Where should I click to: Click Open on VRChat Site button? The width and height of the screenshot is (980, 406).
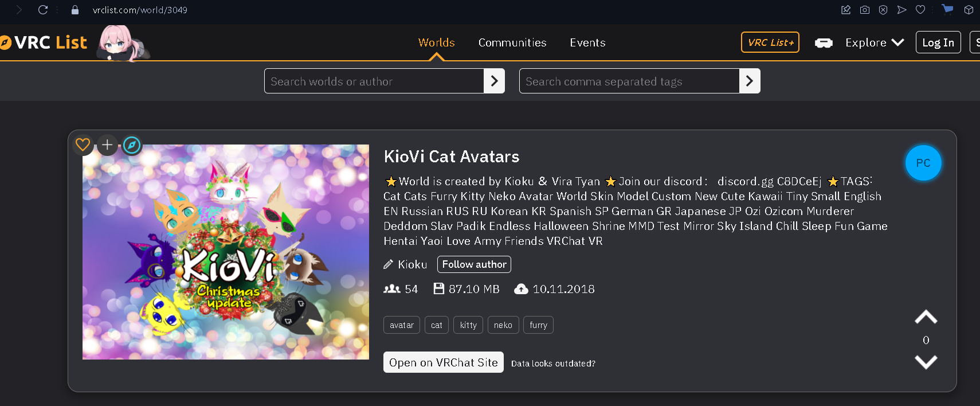click(x=444, y=362)
